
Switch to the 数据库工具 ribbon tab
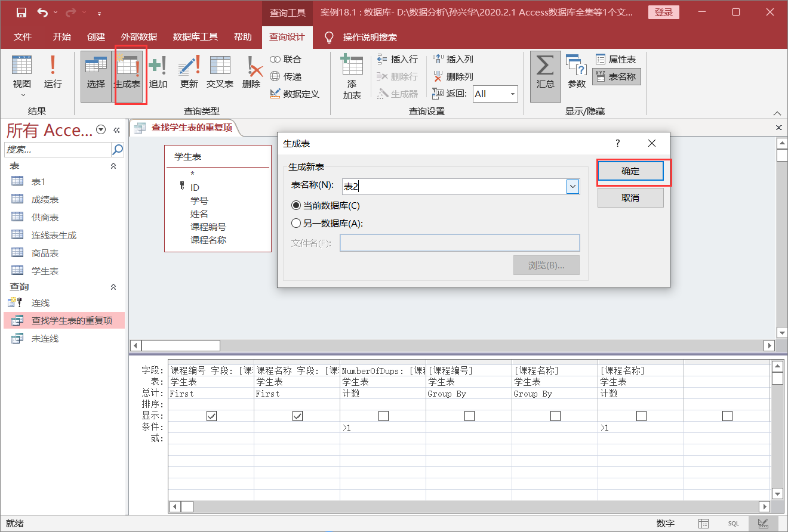(x=195, y=37)
